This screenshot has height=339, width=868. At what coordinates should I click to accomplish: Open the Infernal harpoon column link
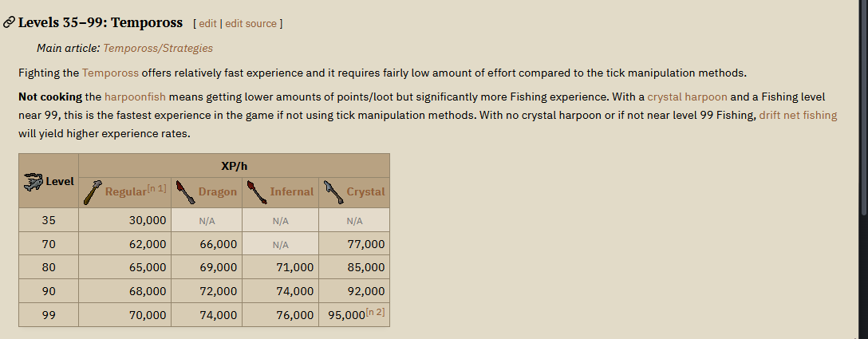tap(292, 191)
